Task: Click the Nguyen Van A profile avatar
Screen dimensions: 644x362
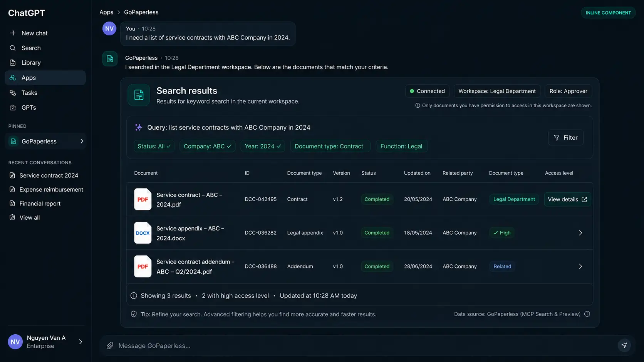Action: click(x=15, y=342)
